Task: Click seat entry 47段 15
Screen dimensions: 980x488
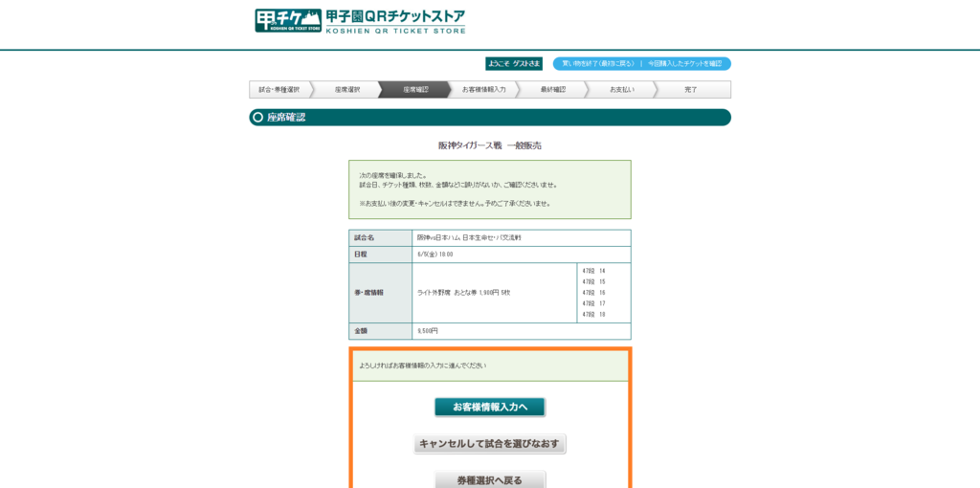Action: point(593,282)
